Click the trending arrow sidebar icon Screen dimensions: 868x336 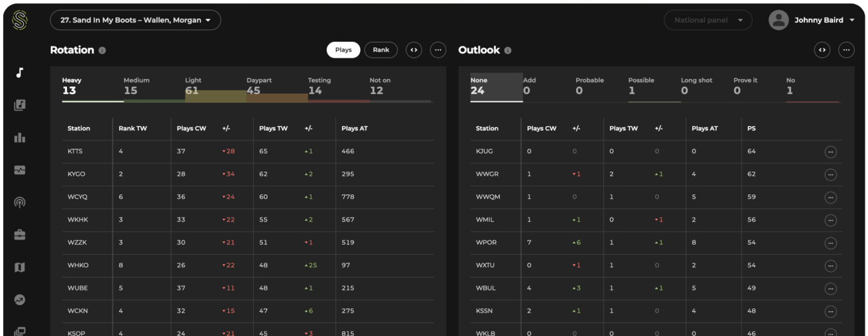(x=20, y=300)
